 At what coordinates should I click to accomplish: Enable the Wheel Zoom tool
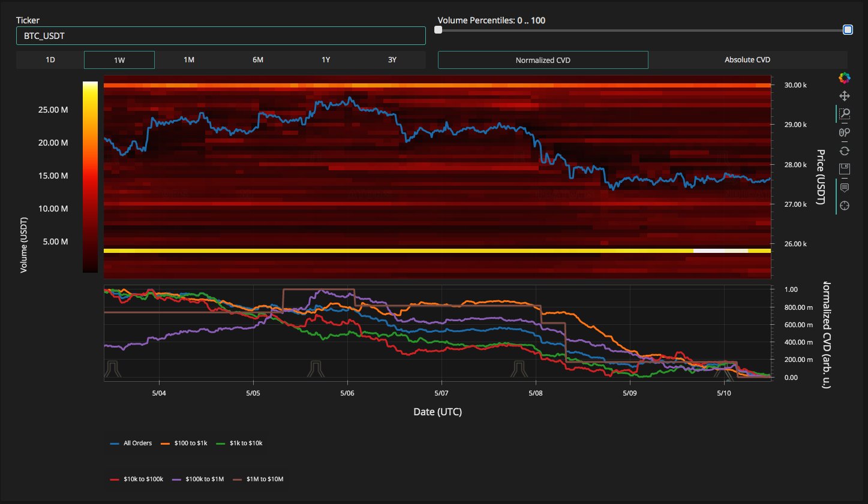coord(844,132)
